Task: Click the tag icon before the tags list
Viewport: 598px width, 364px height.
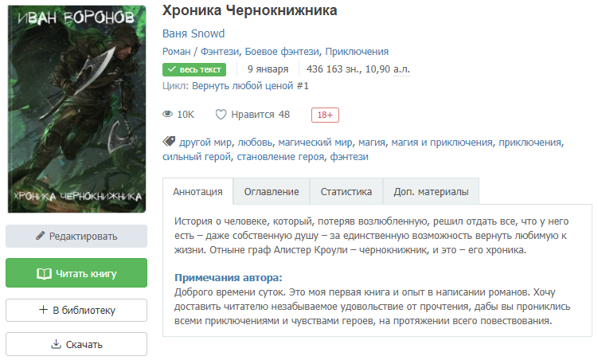Action: pos(169,142)
